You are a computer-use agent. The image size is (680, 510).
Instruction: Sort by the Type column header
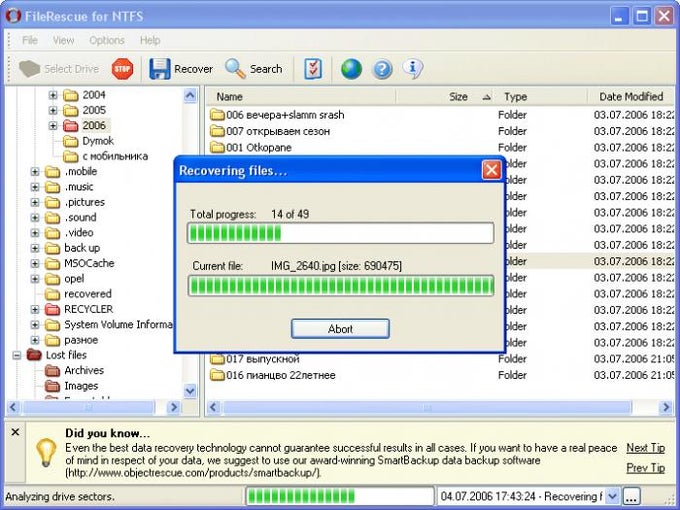tap(540, 97)
